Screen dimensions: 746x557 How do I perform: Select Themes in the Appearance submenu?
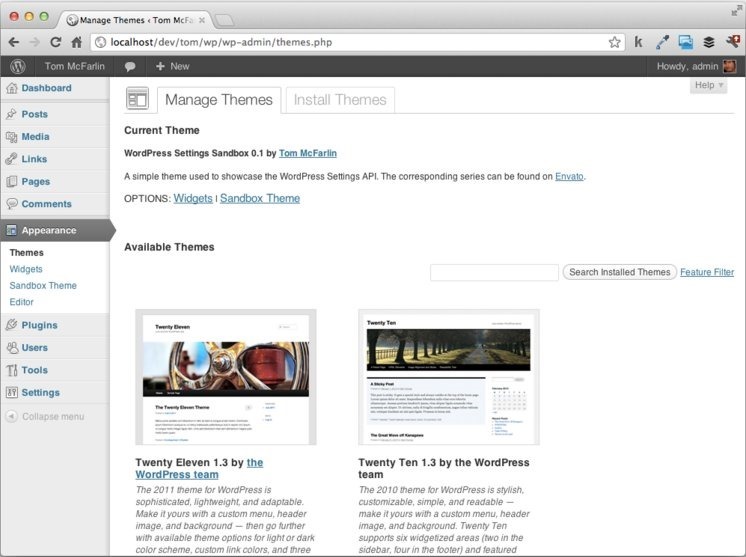[27, 253]
